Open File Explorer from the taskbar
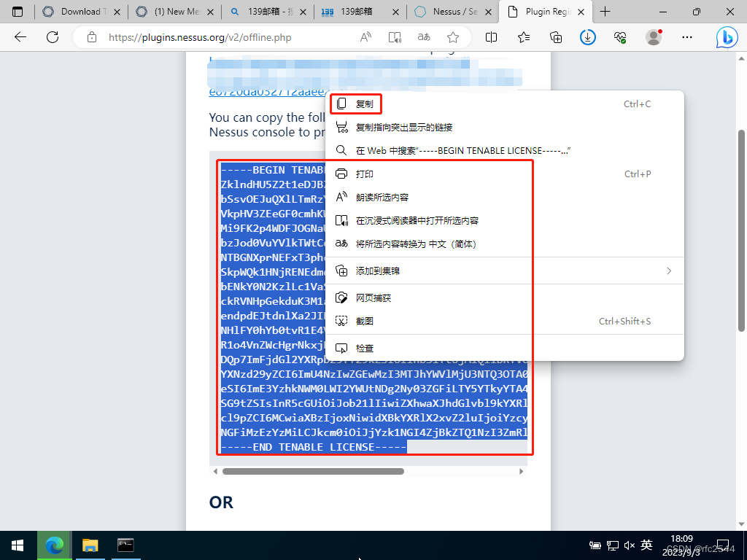 pyautogui.click(x=90, y=545)
